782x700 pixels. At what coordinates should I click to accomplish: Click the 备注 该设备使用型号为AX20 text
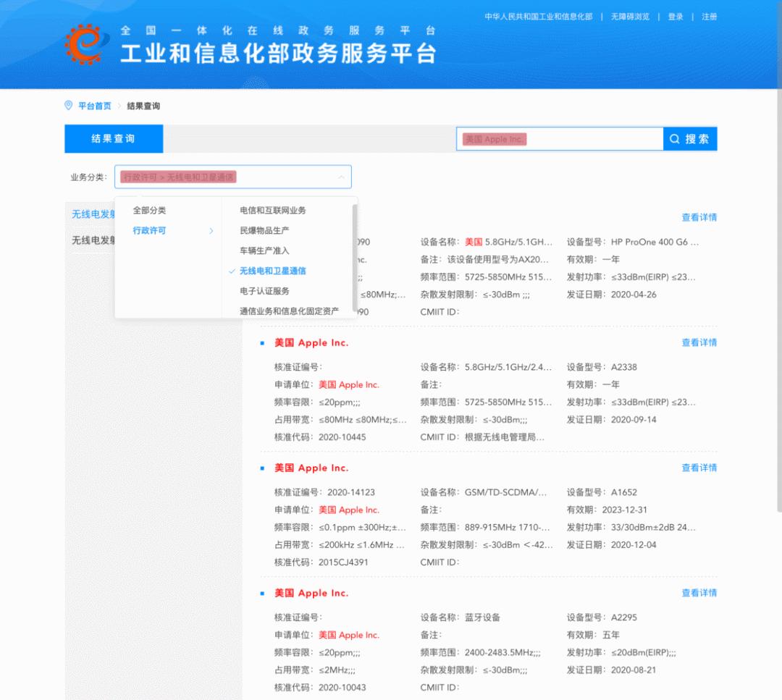tap(497, 259)
